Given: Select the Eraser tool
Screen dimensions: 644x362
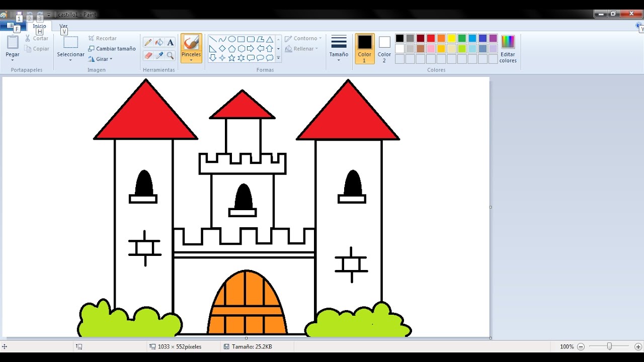Looking at the screenshot, I should tap(147, 55).
